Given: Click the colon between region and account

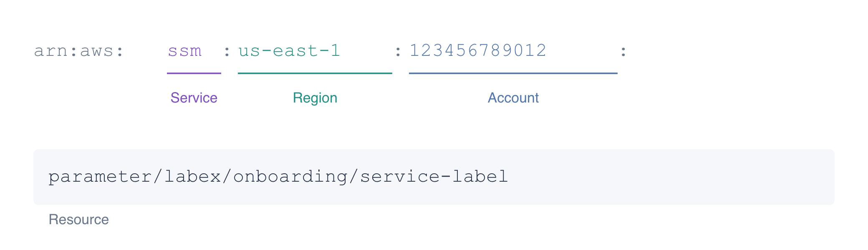Looking at the screenshot, I should [398, 52].
